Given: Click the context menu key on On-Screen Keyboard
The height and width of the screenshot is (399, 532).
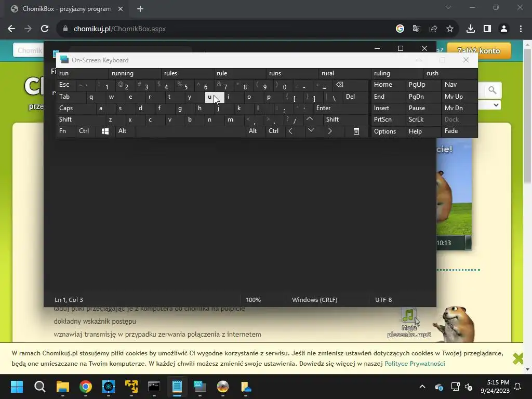Looking at the screenshot, I should (356, 131).
